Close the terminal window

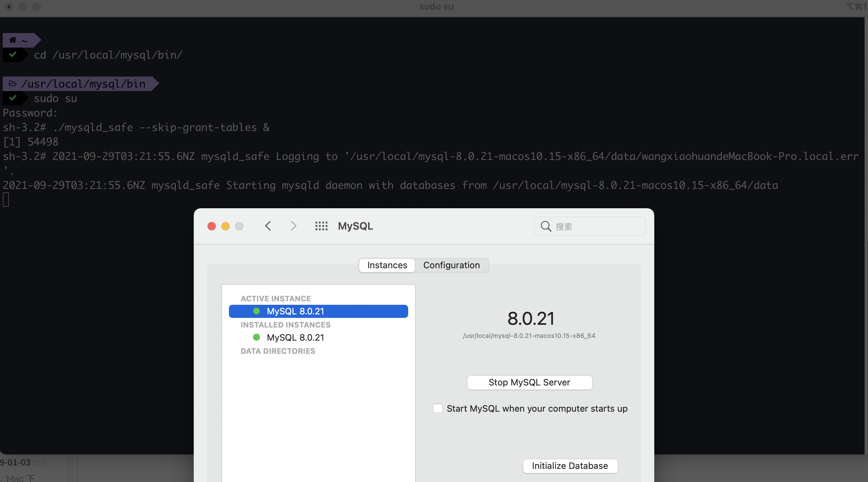(x=9, y=7)
